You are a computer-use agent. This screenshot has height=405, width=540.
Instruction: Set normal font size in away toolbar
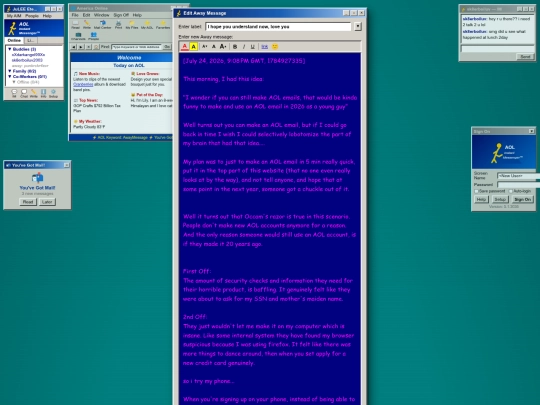(x=214, y=46)
